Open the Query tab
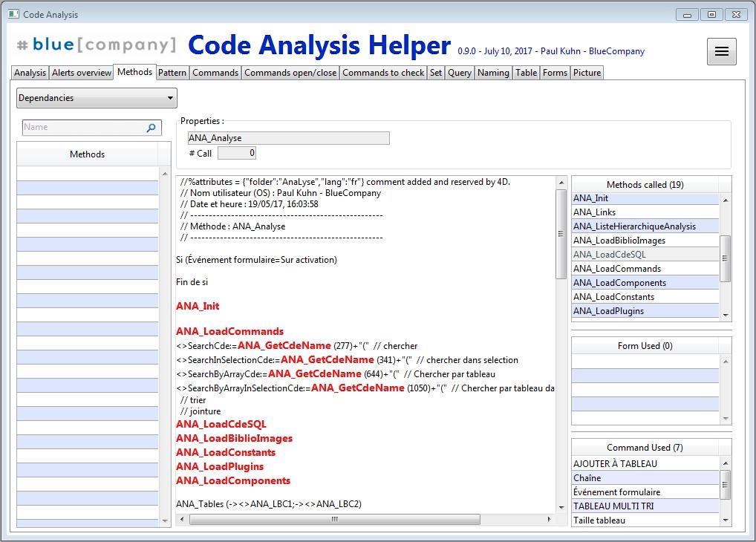Screen dimensions: 756x542 [x=460, y=73]
